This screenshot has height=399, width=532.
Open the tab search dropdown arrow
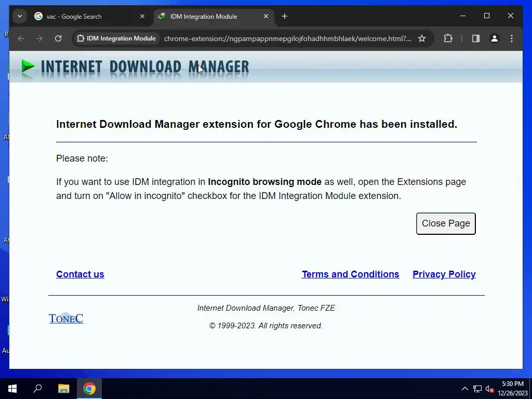pos(20,16)
